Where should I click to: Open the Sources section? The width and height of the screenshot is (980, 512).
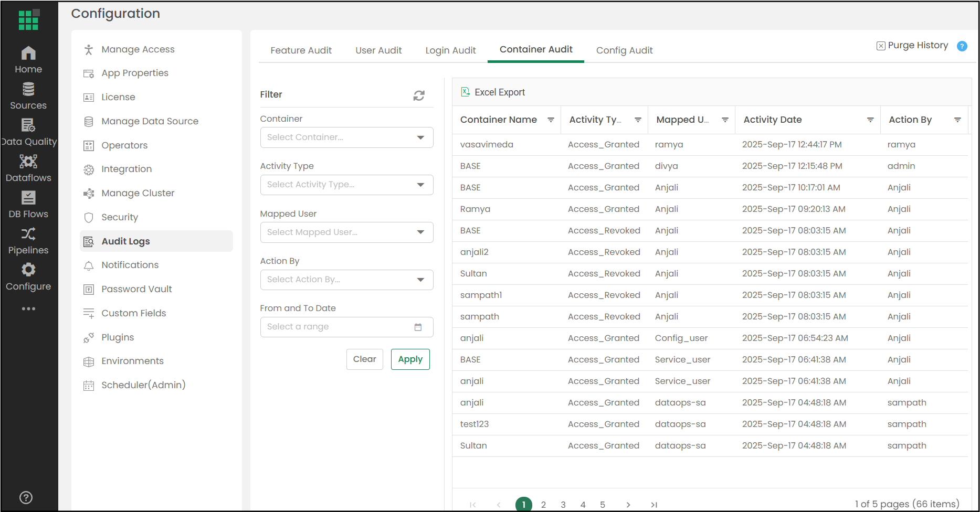[x=28, y=96]
